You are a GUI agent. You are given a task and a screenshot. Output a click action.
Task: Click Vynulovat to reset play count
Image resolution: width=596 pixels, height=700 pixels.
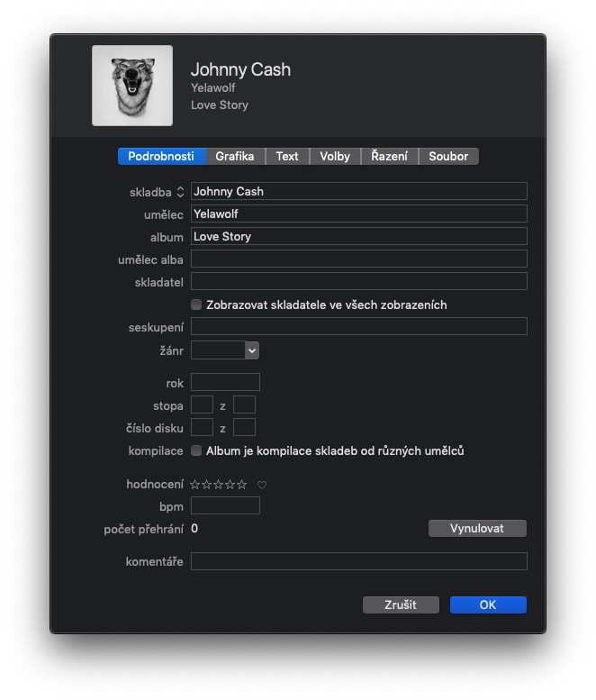[477, 529]
